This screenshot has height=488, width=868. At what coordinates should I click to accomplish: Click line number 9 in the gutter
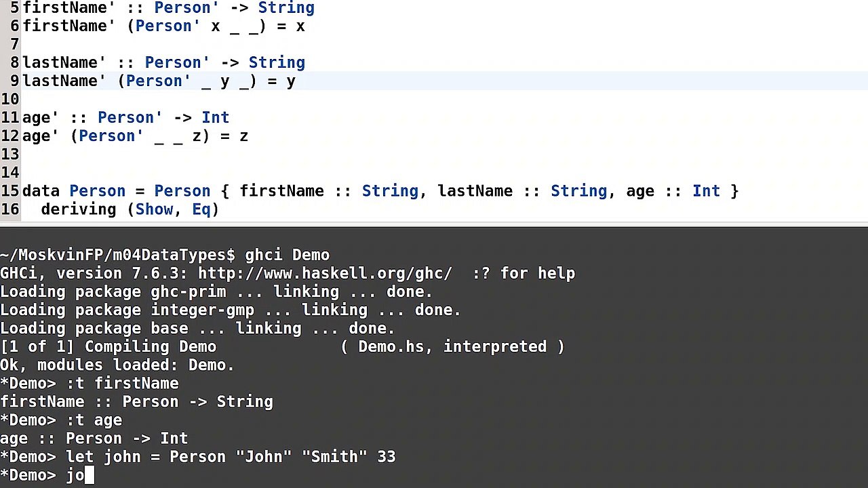click(15, 81)
